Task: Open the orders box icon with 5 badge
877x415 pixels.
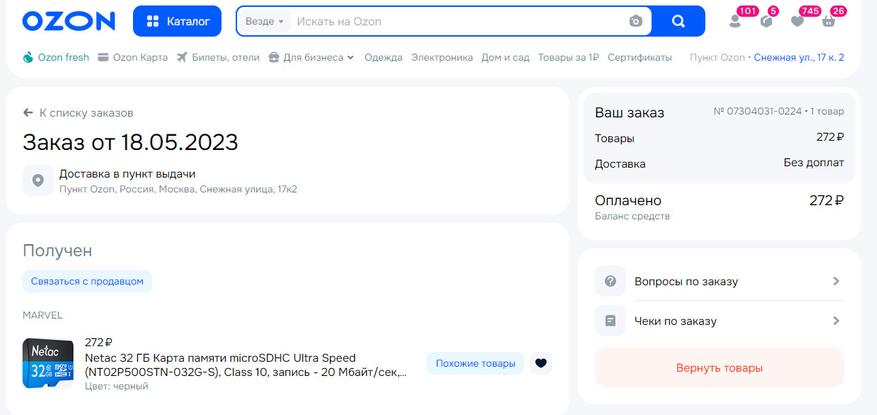Action: point(766,21)
